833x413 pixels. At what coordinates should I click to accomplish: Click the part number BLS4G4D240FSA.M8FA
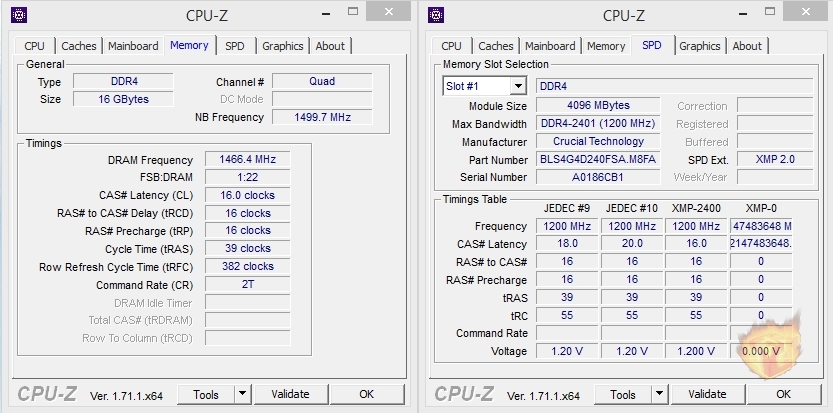click(598, 159)
